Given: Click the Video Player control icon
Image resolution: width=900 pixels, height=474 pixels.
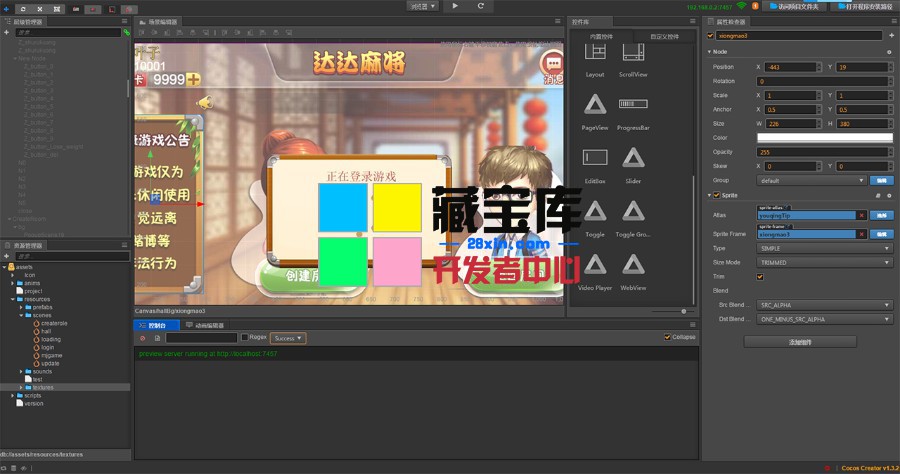Looking at the screenshot, I should (x=595, y=264).
